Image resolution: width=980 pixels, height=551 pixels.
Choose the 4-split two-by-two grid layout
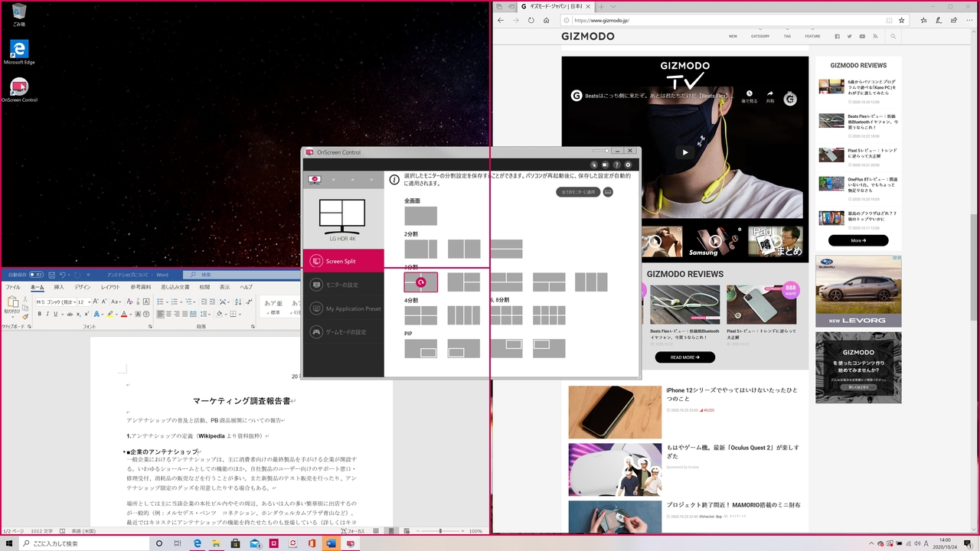(x=420, y=315)
